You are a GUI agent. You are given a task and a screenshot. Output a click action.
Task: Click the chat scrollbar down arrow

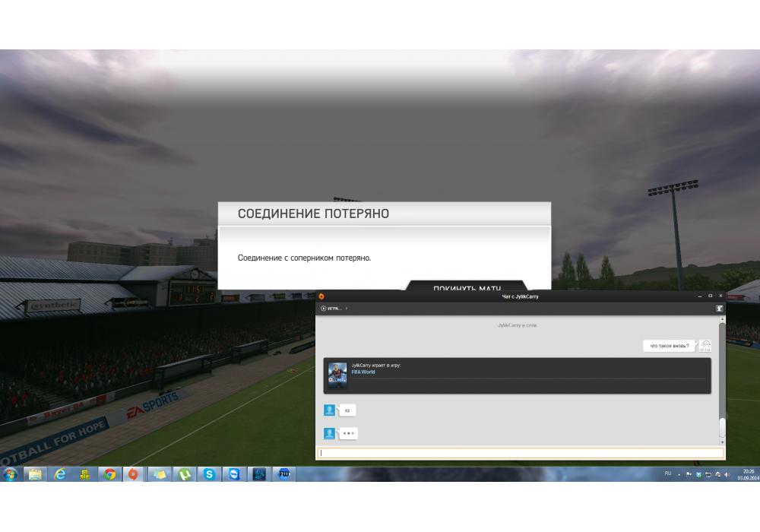(722, 442)
